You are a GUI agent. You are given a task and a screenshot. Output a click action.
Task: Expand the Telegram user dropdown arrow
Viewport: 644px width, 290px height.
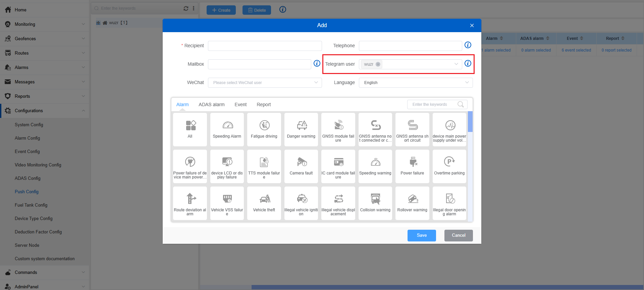pos(456,64)
